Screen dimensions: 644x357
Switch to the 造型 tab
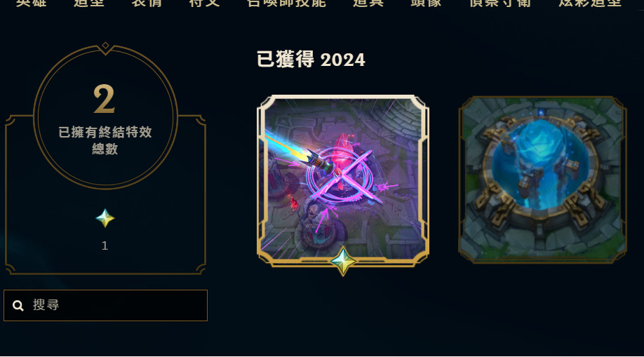point(89,4)
